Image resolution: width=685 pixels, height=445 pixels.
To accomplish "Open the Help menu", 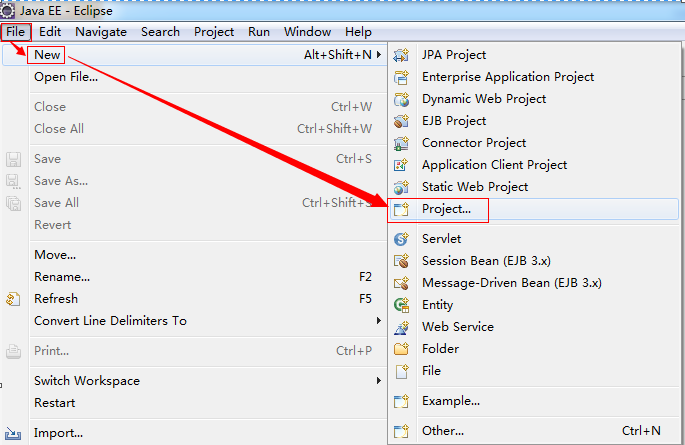I will pos(358,32).
